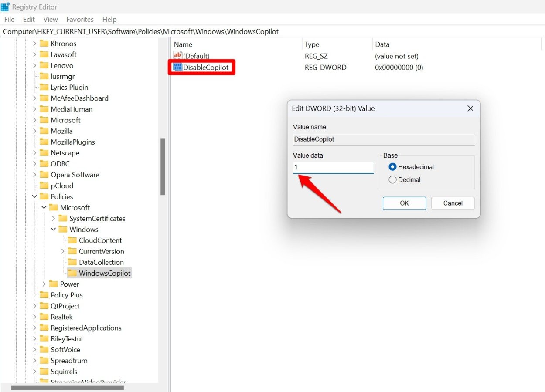Cancel the Edit DWORD dialog
This screenshot has height=392, width=545.
pos(453,203)
